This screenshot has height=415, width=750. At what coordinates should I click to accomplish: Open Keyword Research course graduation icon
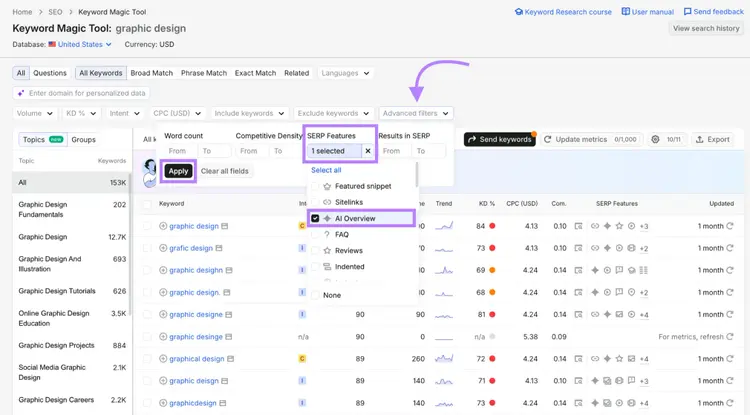[x=518, y=11]
